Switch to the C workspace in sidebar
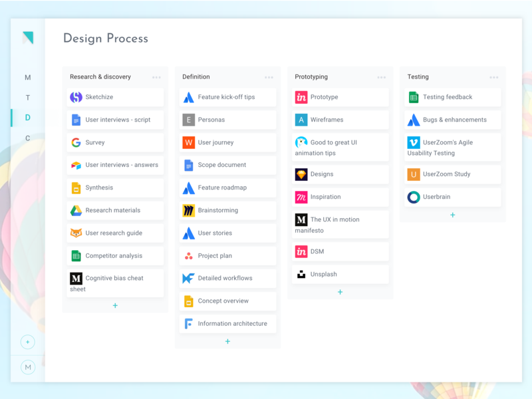 (x=28, y=138)
